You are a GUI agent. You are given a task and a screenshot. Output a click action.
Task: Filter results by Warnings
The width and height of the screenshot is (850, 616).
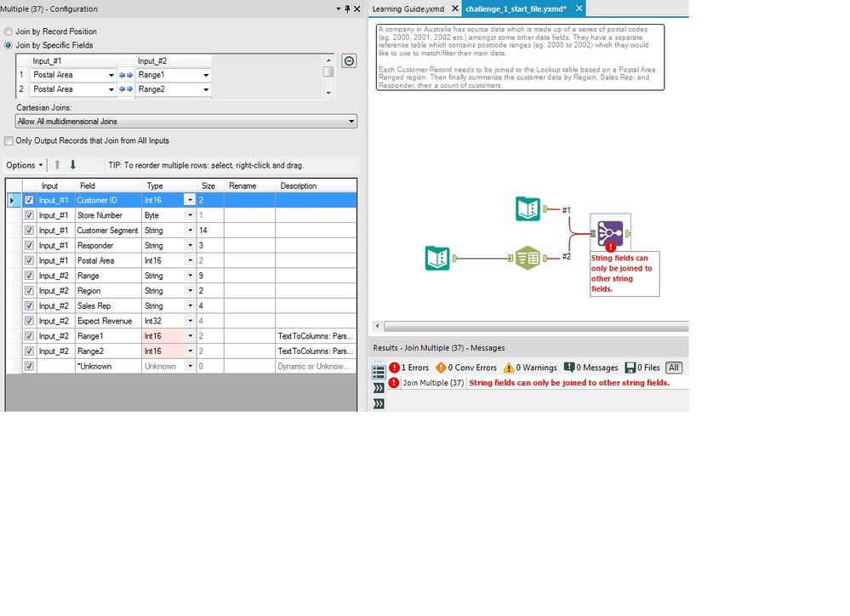pos(530,368)
